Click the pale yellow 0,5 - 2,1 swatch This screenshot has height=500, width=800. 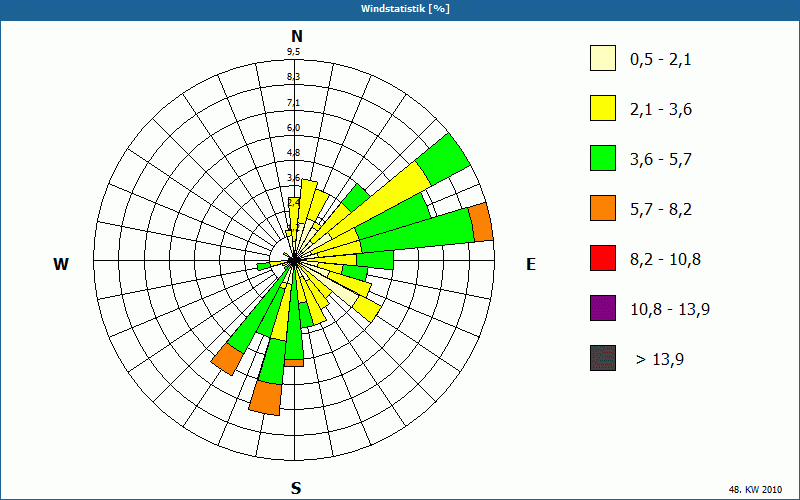(x=603, y=58)
